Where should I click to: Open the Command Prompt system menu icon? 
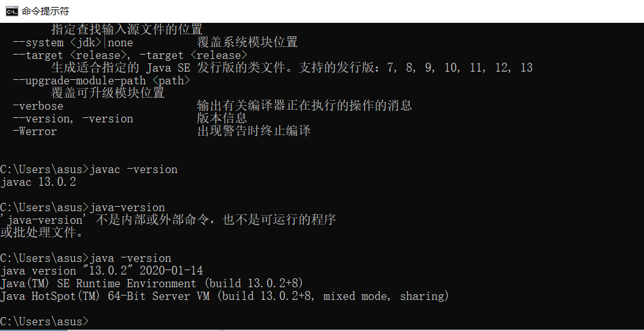tap(11, 11)
